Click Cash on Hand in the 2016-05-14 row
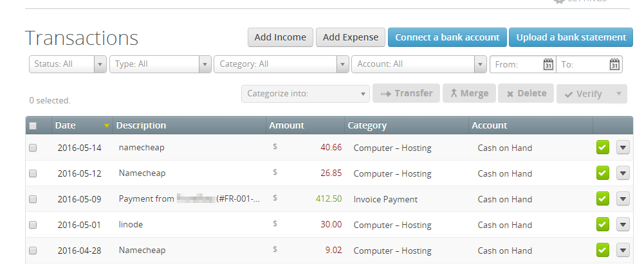Image resolution: width=644 pixels, height=264 pixels. [505, 148]
